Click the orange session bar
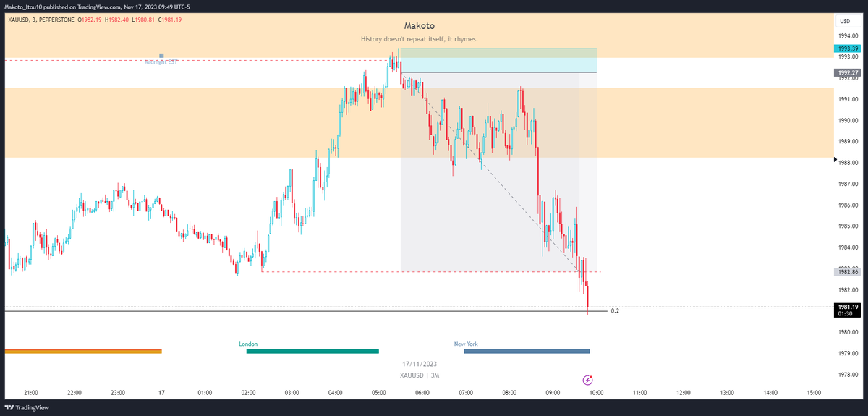868x416 pixels. pyautogui.click(x=82, y=352)
